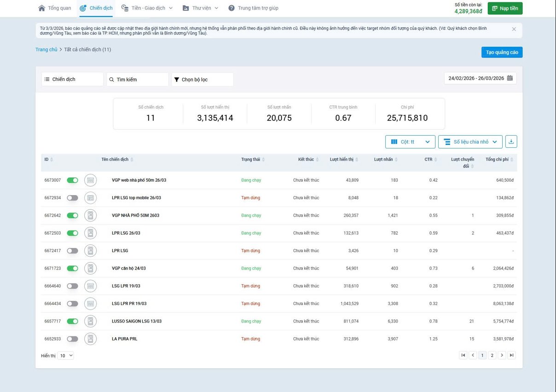Close the notification banner with X

click(514, 29)
